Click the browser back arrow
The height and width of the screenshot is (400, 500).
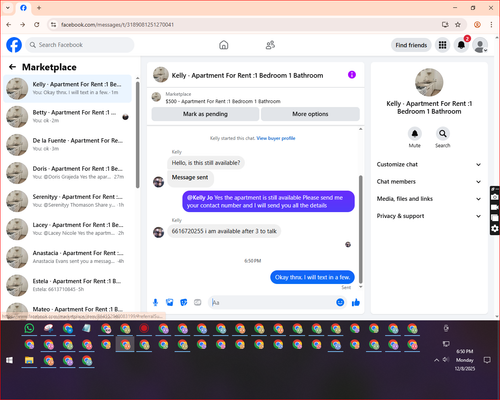pyautogui.click(x=9, y=25)
